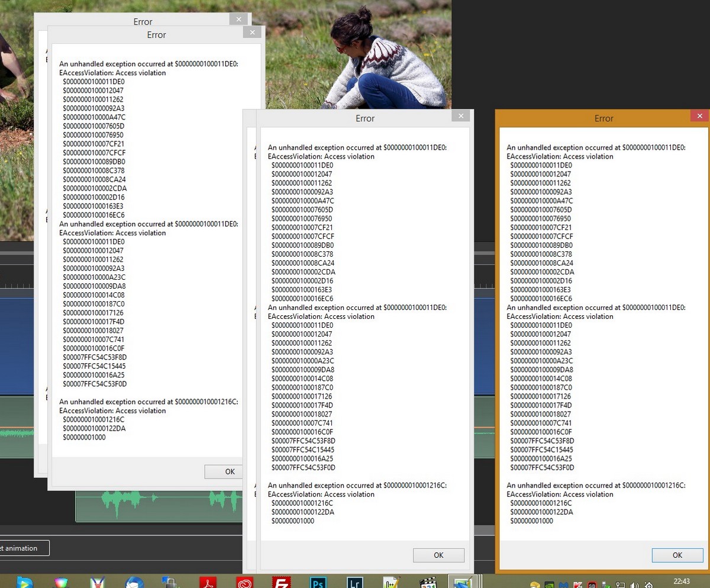Open Thunderbird mail from the taskbar
This screenshot has width=710, height=588.
coord(135,583)
